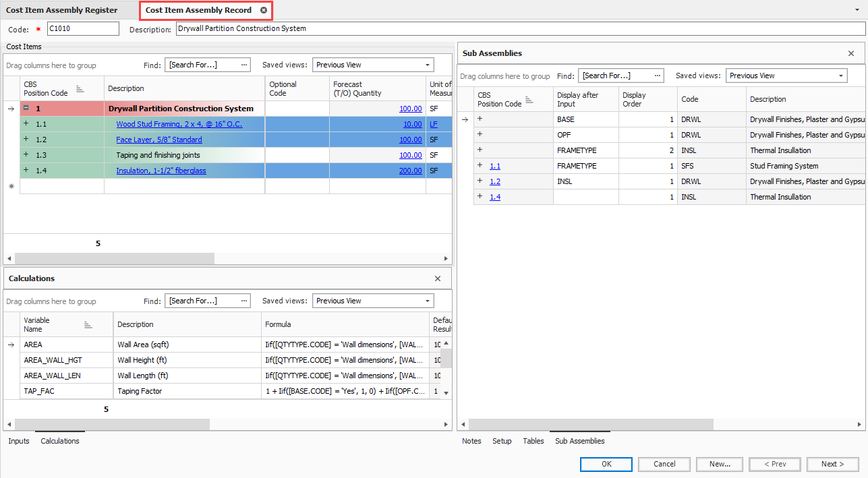The height and width of the screenshot is (478, 868).
Task: Open Sub Assemblies Saved views dropdown
Action: point(841,76)
